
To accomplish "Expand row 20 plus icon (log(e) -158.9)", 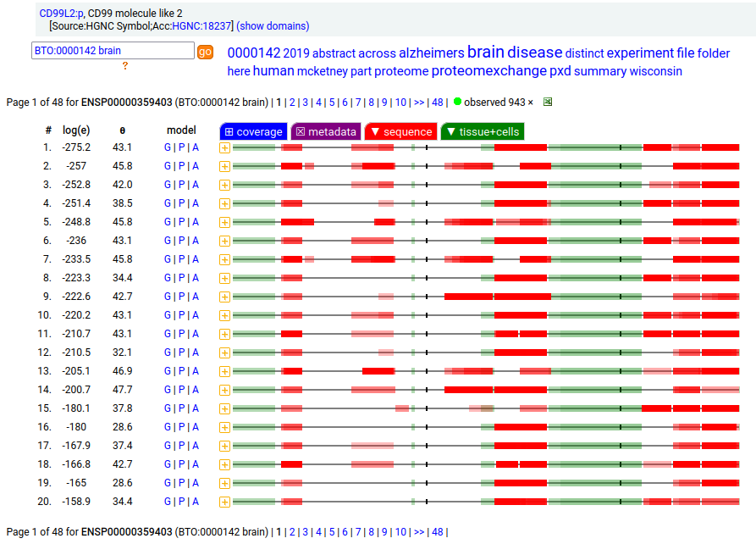I will (224, 502).
